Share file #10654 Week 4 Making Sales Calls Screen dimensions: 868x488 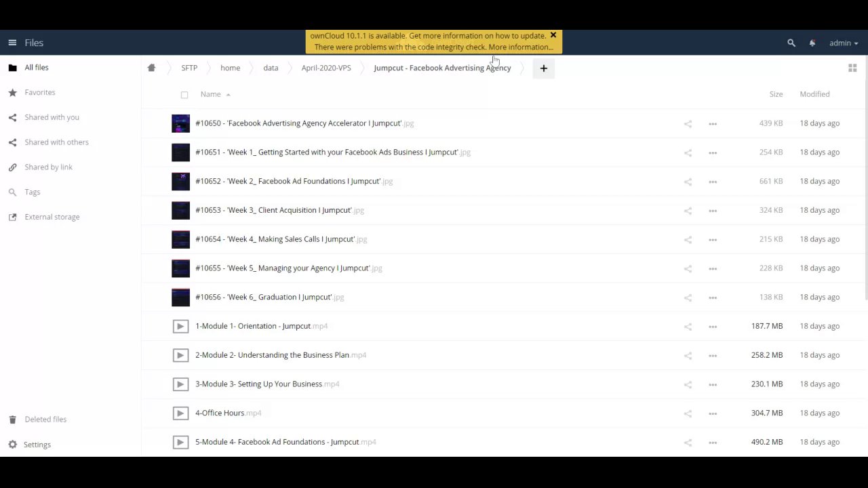[688, 239]
